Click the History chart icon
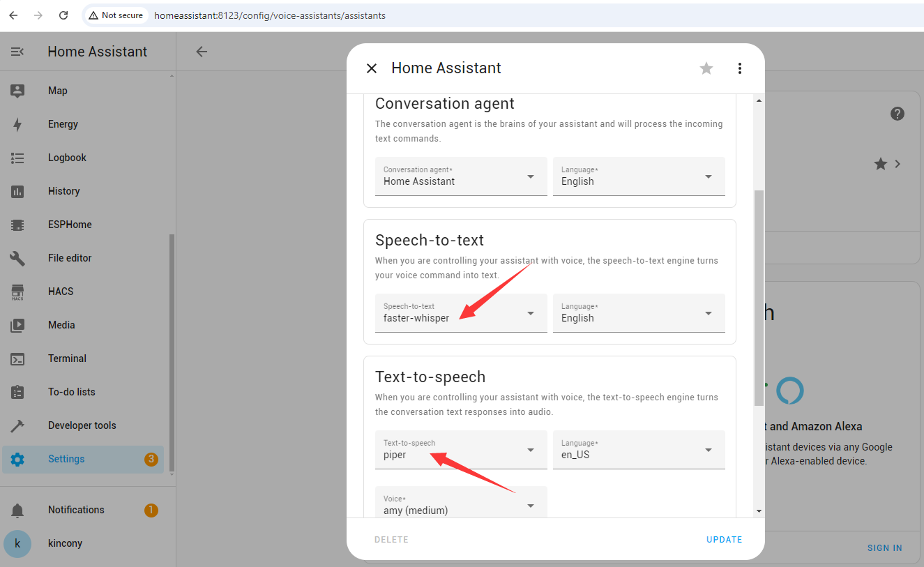This screenshot has height=567, width=924. [x=17, y=191]
